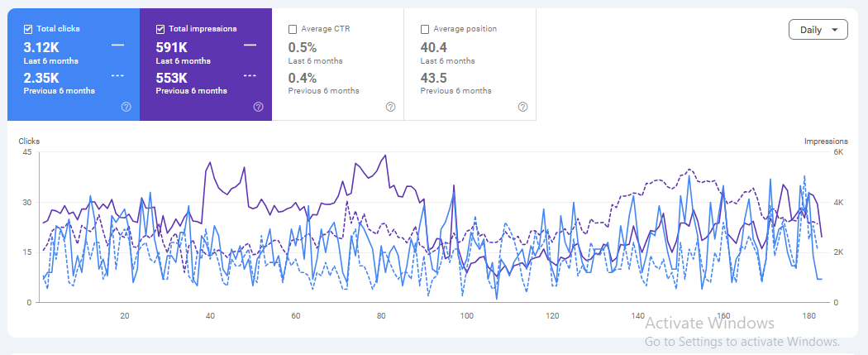Screen dimensions: 868x355
Task: Enable the Average position checkbox
Action: [x=425, y=29]
